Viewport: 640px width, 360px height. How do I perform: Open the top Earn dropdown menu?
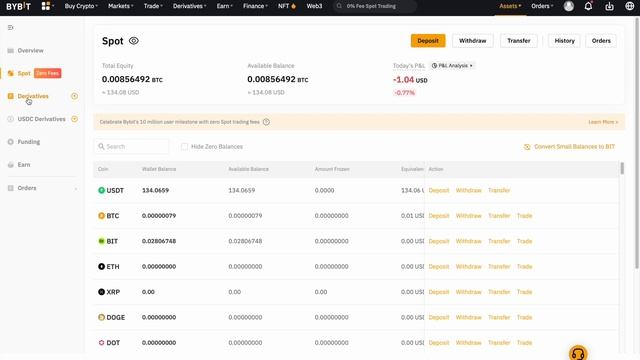click(224, 6)
